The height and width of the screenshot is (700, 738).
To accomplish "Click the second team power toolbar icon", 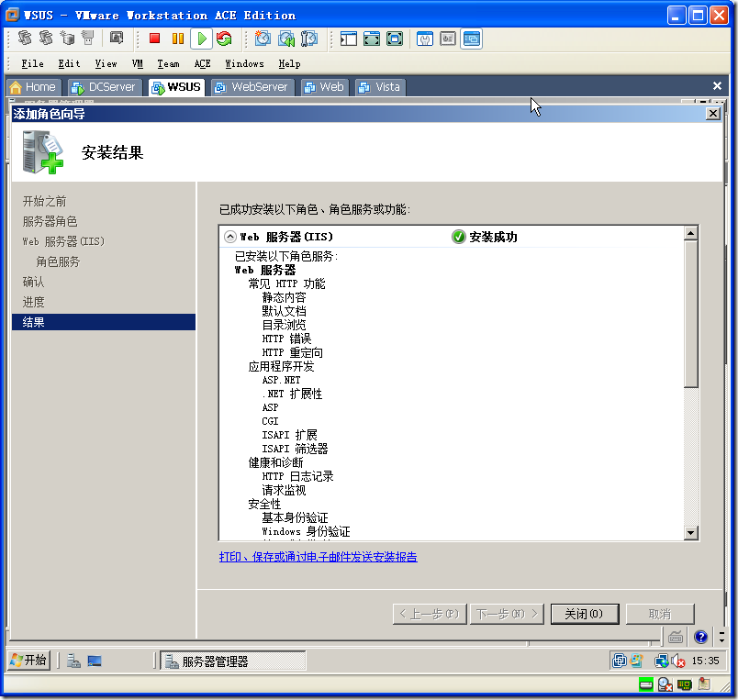I will point(46,38).
